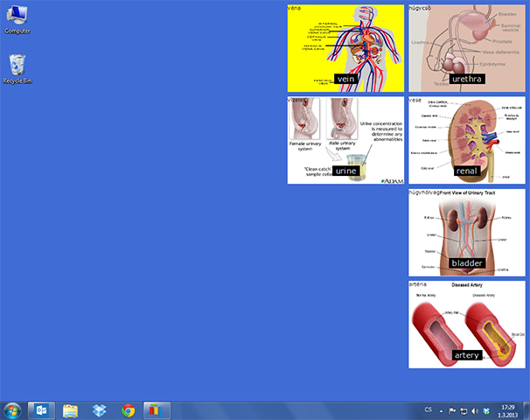Open Outlook from the taskbar
The image size is (530, 420).
(41, 409)
